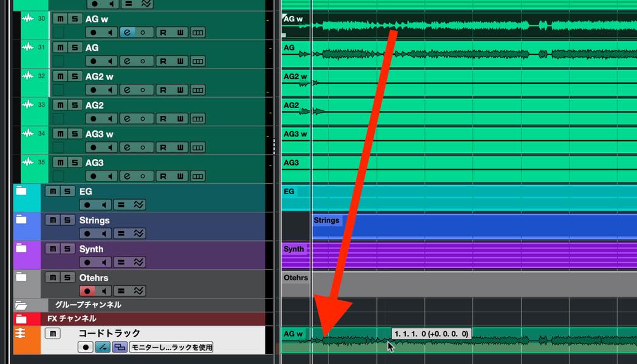
Task: Record-enable the AG w track
Action: coord(94,33)
